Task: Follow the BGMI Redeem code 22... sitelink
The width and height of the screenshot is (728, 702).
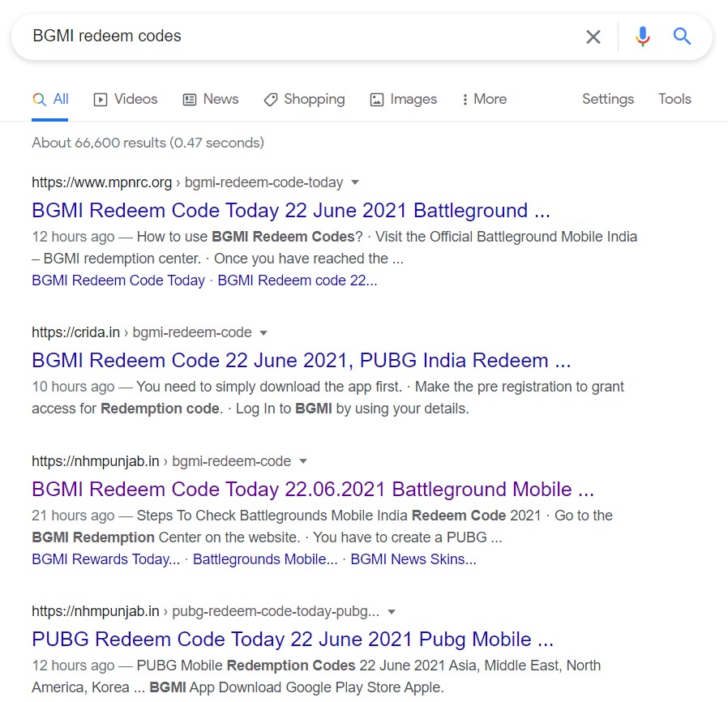Action: pos(298,280)
